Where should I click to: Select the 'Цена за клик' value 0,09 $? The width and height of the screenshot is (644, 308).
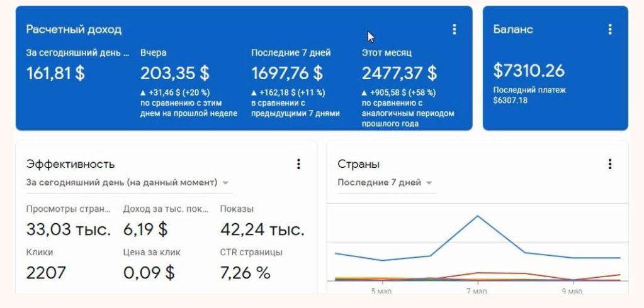tap(149, 273)
